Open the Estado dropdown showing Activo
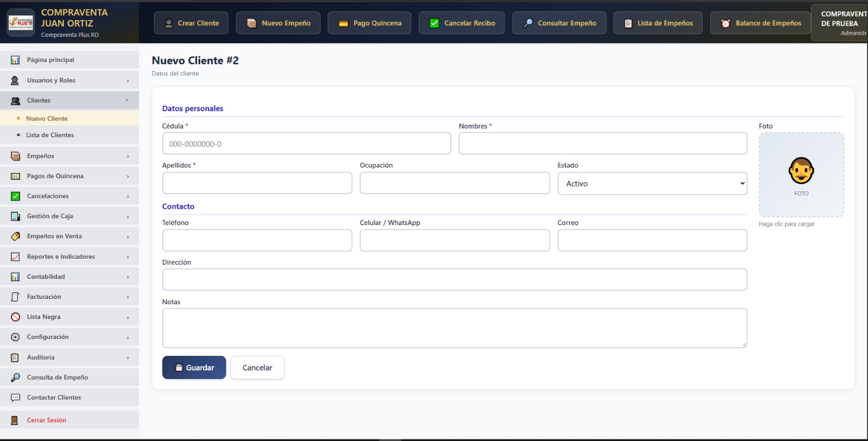The height and width of the screenshot is (441, 868). tap(652, 183)
